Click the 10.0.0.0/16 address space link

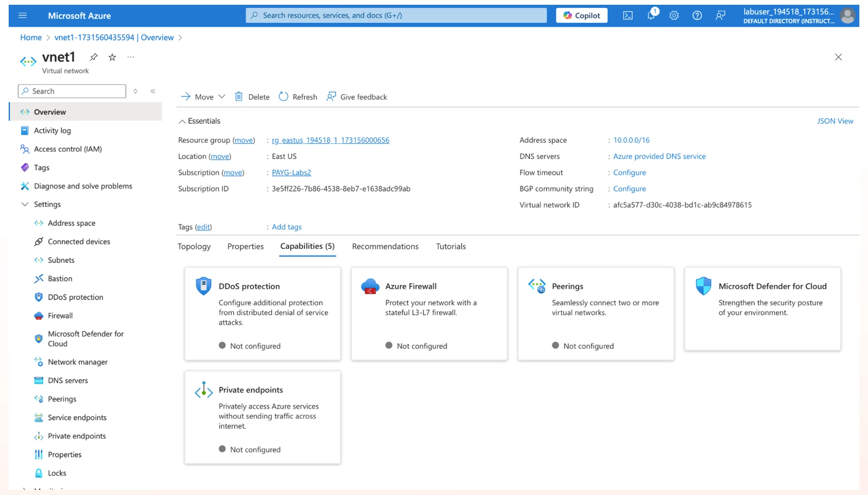pyautogui.click(x=631, y=140)
